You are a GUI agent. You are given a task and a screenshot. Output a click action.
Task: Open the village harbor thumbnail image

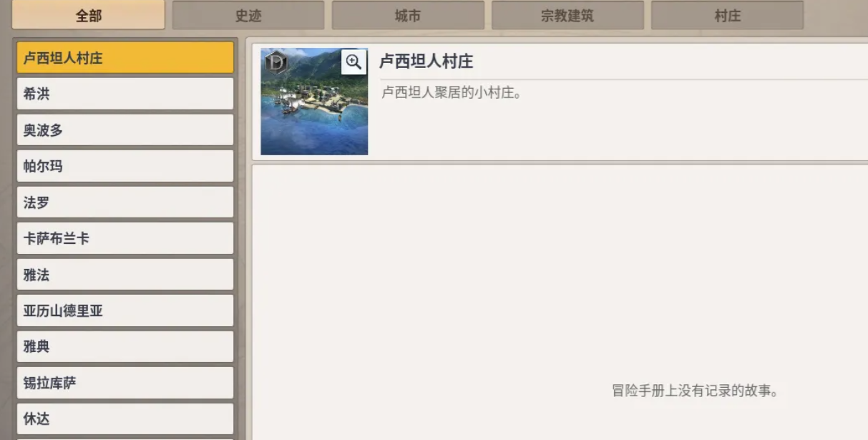point(314,102)
